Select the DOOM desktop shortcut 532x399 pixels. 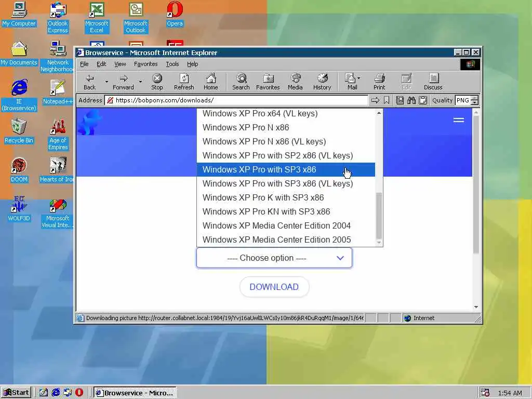19,170
